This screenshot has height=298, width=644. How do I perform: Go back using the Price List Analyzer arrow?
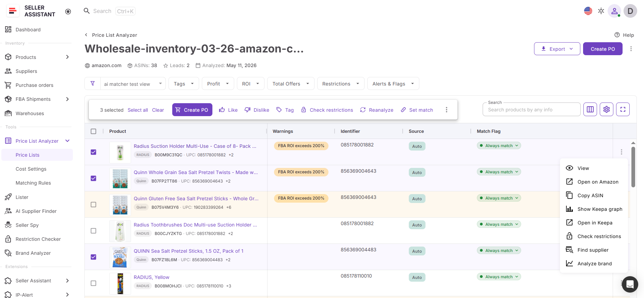coord(86,35)
